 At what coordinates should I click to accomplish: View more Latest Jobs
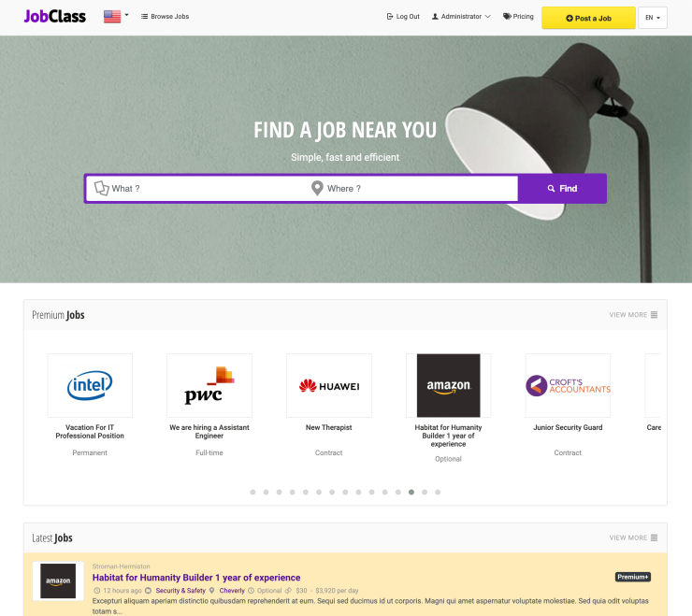633,537
